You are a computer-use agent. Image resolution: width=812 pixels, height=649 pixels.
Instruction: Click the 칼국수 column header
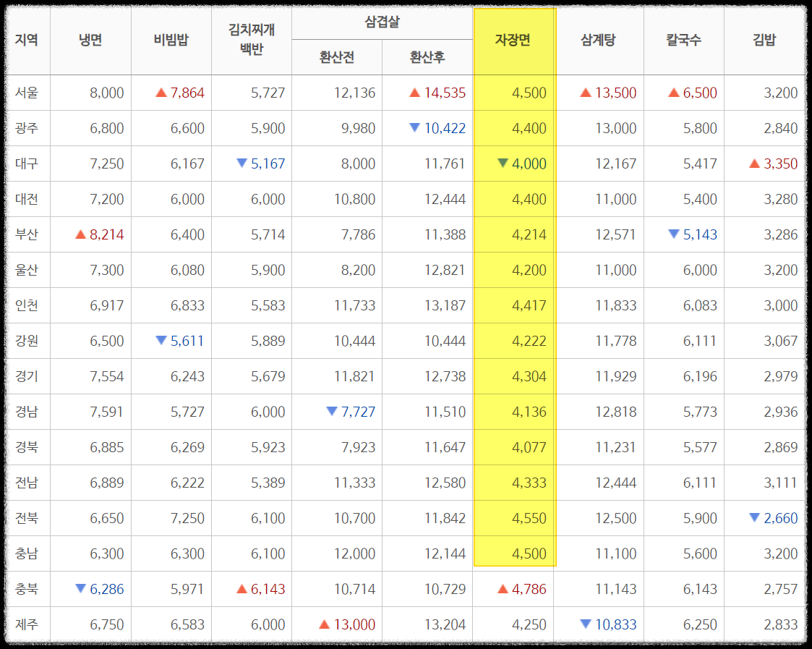tap(683, 40)
